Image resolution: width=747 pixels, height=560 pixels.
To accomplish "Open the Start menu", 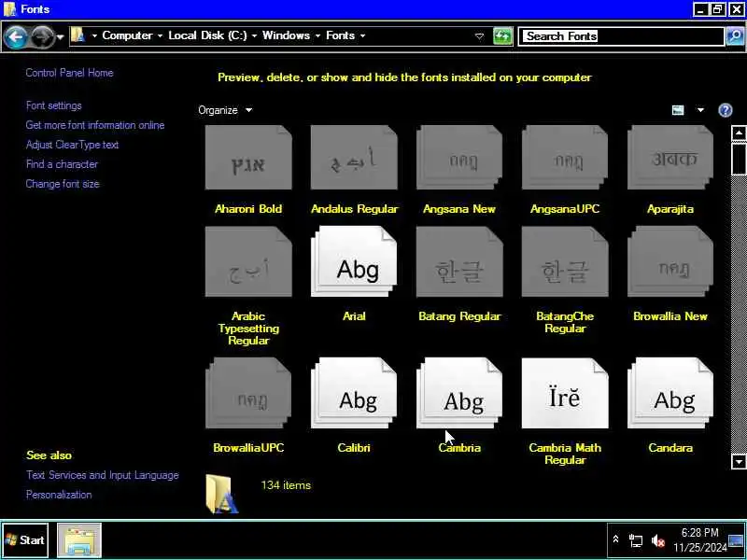I will 25,540.
